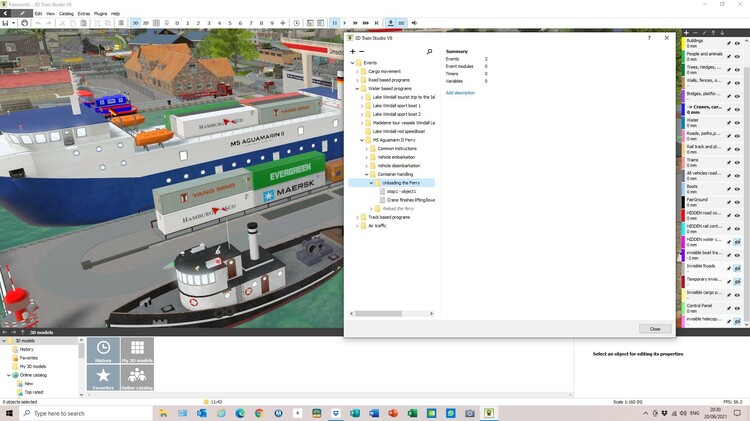
Task: Set simulation to triple fast forward
Action: 365,23
